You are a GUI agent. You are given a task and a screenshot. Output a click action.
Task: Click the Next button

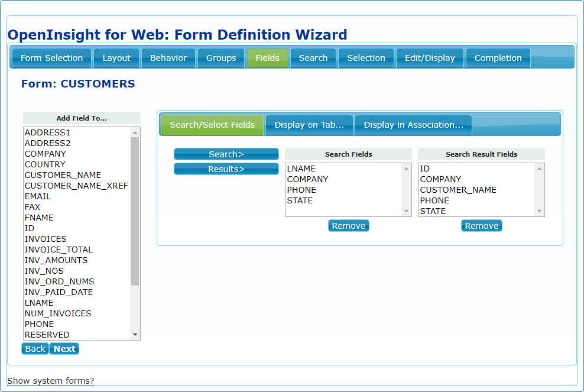(x=64, y=349)
